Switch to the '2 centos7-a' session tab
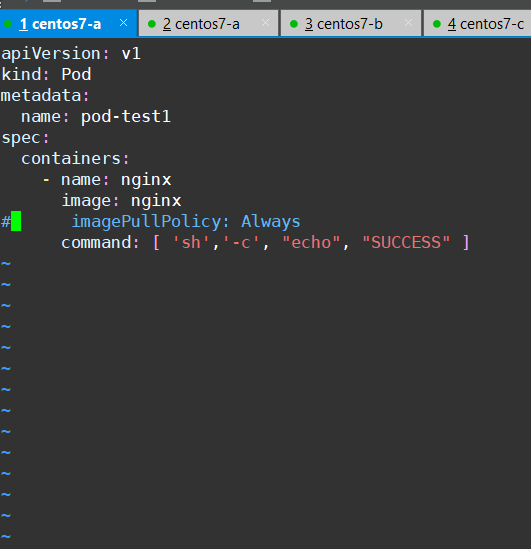 point(209,23)
